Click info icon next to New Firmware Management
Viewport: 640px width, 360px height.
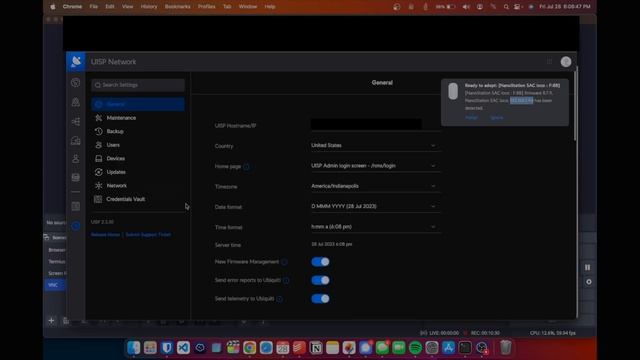pos(284,262)
